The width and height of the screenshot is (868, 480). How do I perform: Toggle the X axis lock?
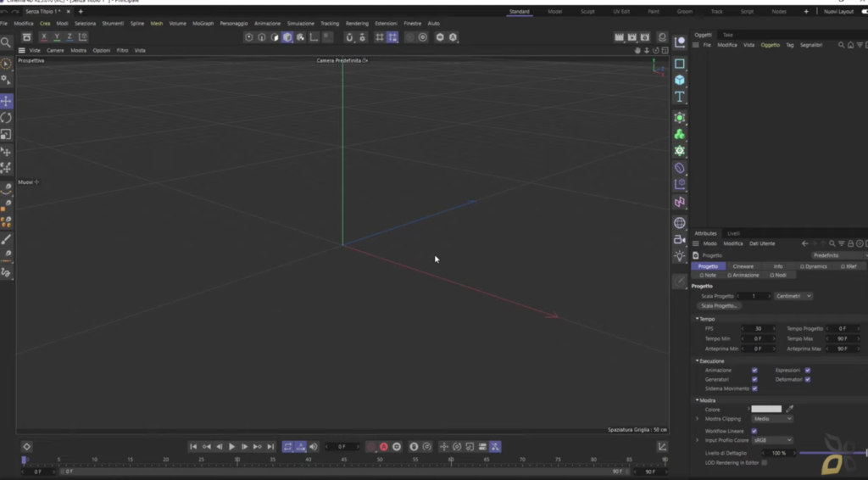click(44, 37)
